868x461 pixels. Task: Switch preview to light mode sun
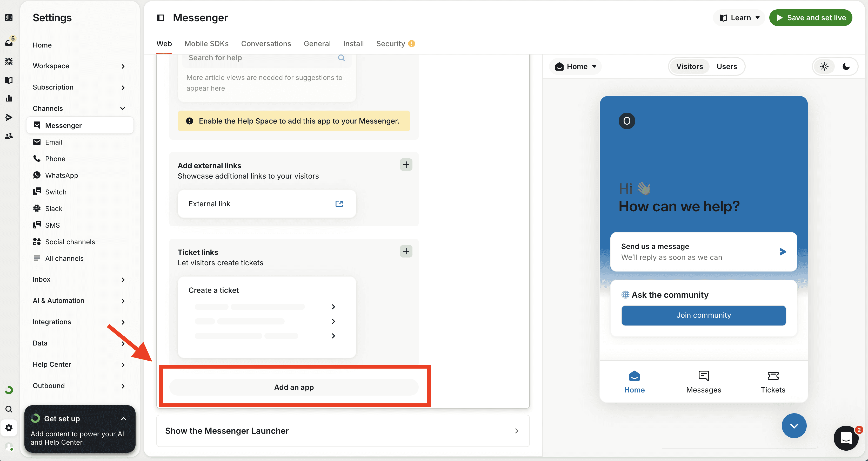[824, 66]
